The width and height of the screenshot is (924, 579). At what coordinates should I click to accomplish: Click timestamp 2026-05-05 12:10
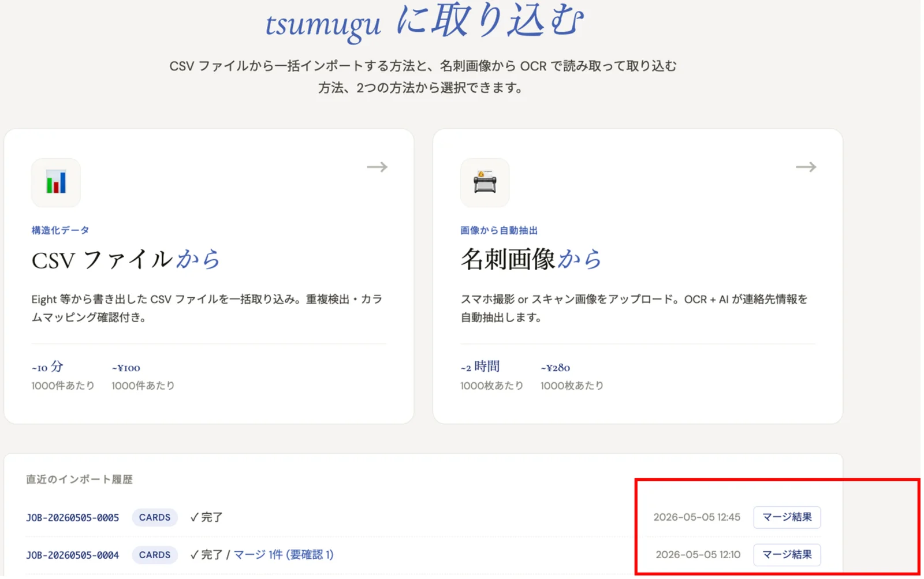tap(698, 555)
